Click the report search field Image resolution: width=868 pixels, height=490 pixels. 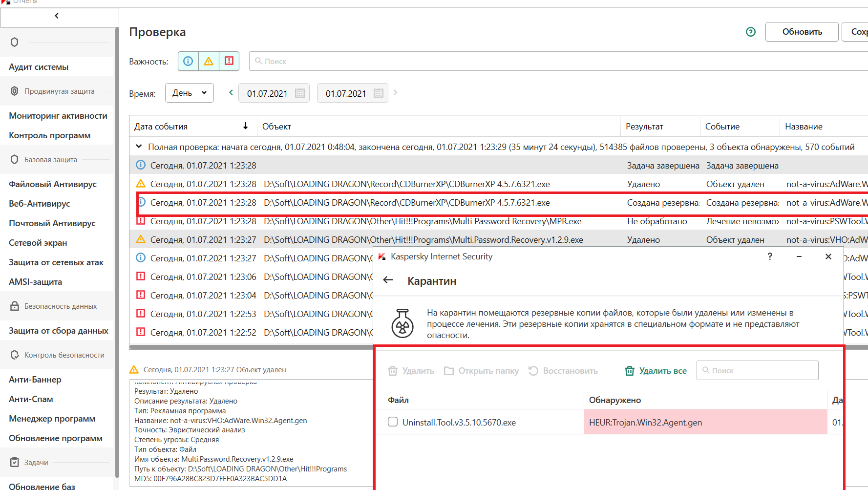pyautogui.click(x=558, y=61)
